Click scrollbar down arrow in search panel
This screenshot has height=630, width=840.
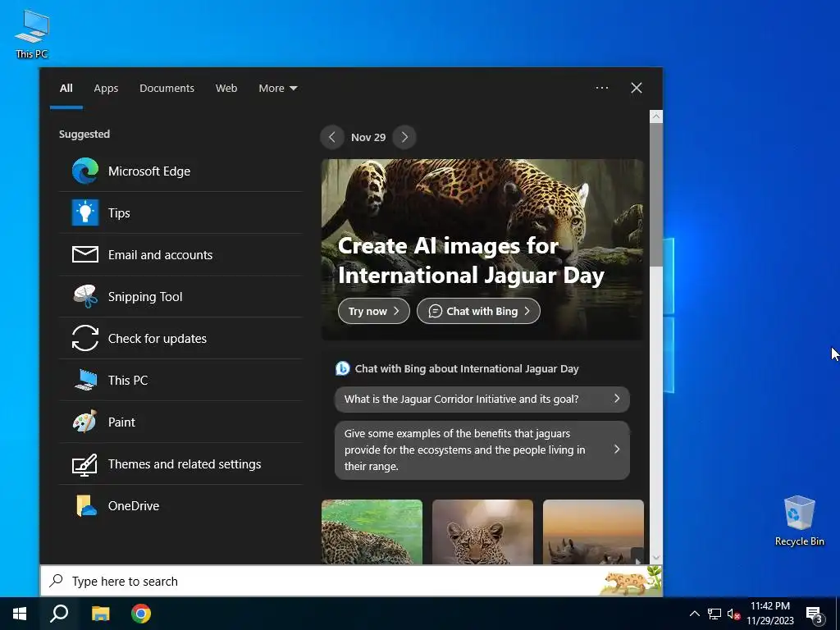655,558
